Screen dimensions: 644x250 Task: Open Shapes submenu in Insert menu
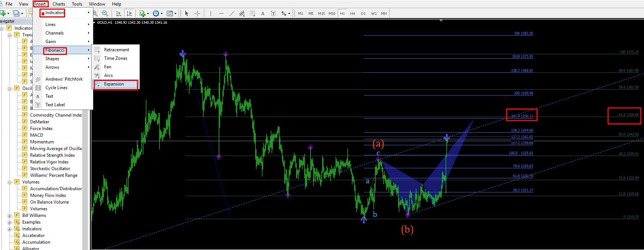[63, 59]
